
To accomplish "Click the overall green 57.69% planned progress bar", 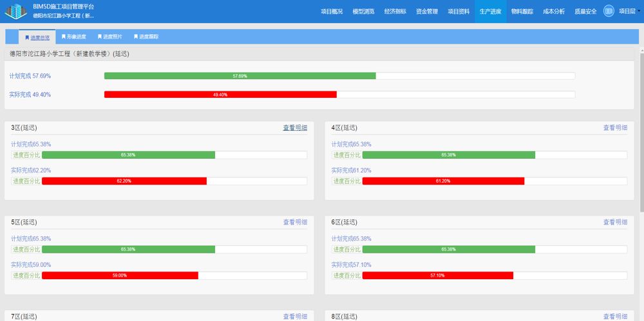I will [x=240, y=76].
